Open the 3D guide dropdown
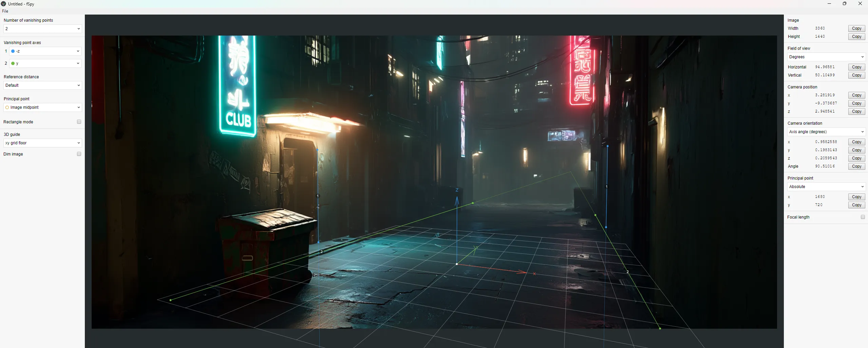Image resolution: width=868 pixels, height=348 pixels. (42, 143)
